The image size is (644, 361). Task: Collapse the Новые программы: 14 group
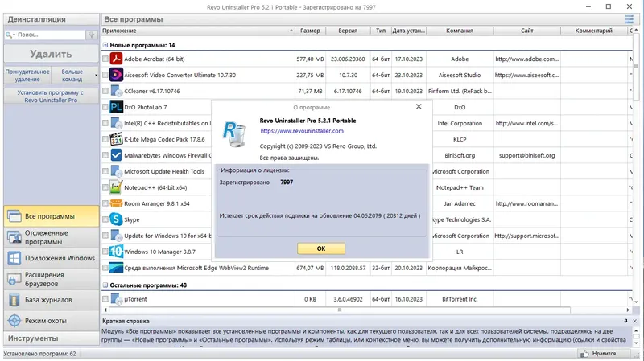pyautogui.click(x=105, y=45)
